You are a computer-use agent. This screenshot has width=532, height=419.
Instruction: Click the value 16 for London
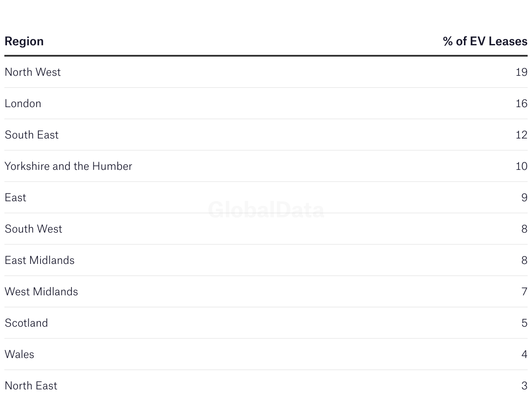[522, 103]
